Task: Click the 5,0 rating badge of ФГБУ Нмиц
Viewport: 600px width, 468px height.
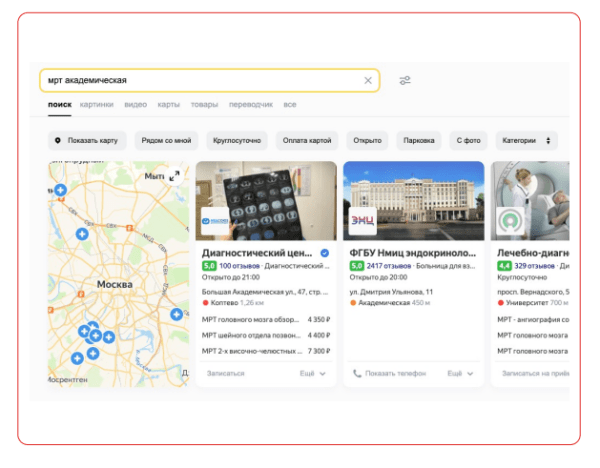Action: 356,267
